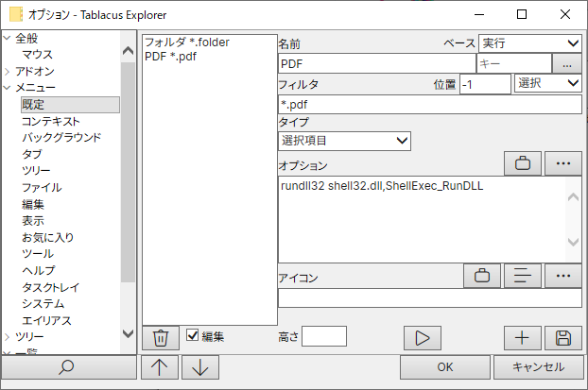The height and width of the screenshot is (390, 588).
Task: Click the trash delete icon button
Action: [x=161, y=338]
